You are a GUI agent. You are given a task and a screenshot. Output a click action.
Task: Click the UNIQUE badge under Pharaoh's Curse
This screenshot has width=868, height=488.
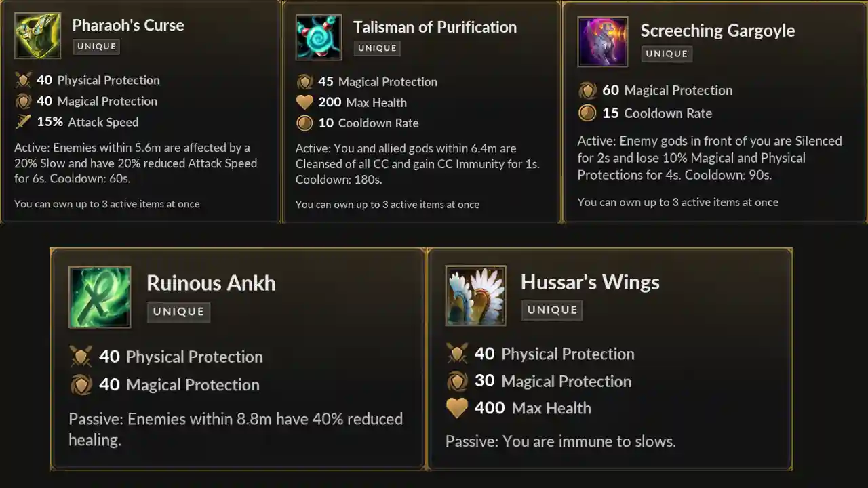[97, 47]
